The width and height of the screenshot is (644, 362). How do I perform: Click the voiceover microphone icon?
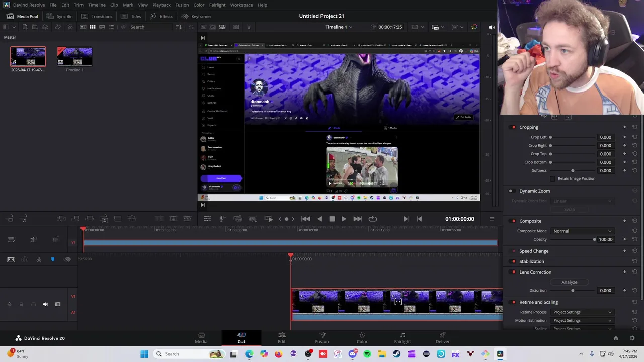coord(222,219)
